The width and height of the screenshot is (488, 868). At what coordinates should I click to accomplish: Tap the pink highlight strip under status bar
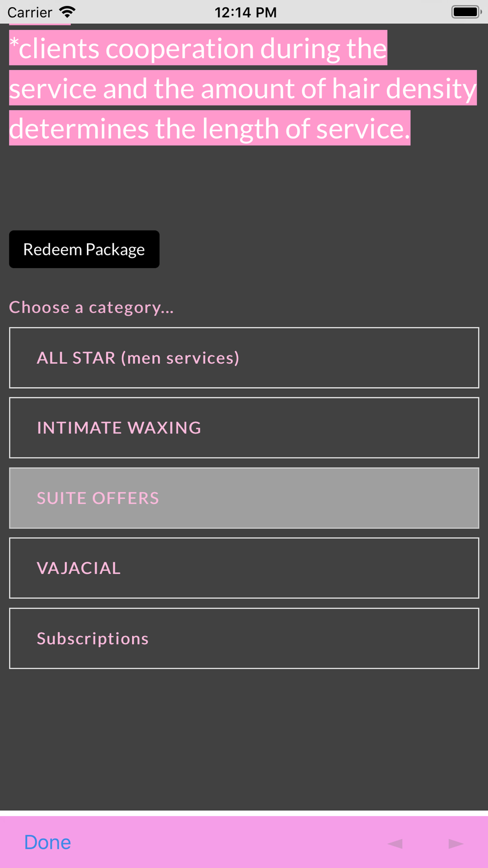[40, 23]
